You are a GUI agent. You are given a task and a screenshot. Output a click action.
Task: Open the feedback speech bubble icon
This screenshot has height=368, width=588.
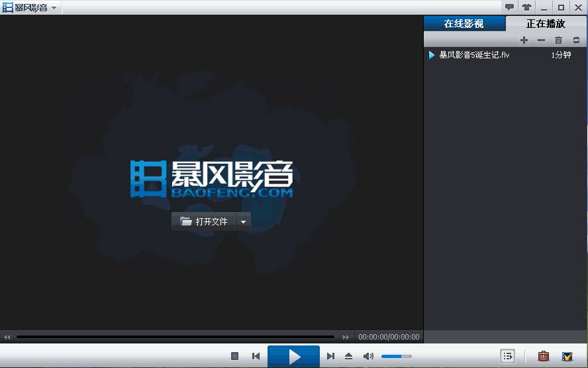[509, 7]
